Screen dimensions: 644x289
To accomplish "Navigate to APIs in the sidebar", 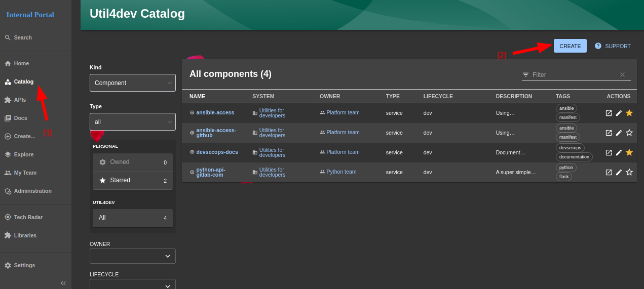I will 20,100.
